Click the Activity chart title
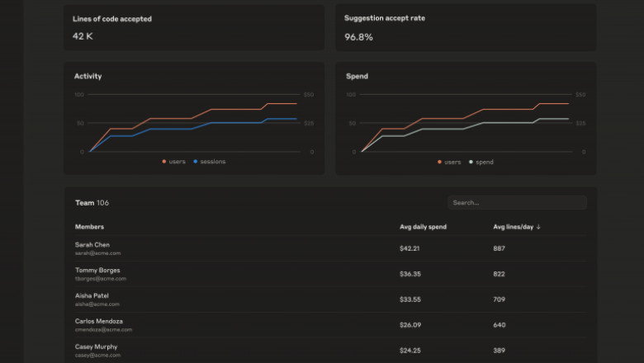The image size is (644, 363). coord(88,76)
